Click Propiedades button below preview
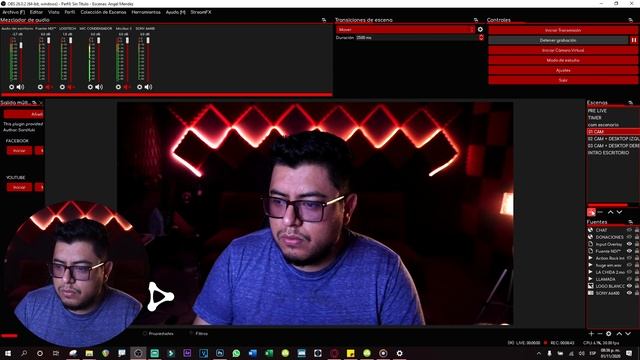The height and width of the screenshot is (360, 640). click(158, 333)
